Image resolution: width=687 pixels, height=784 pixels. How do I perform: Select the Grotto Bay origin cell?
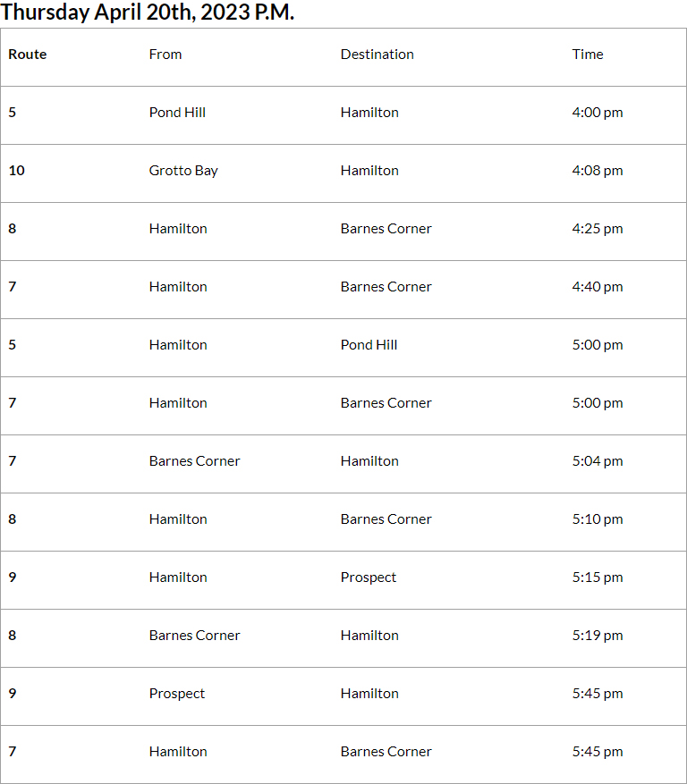[183, 171]
